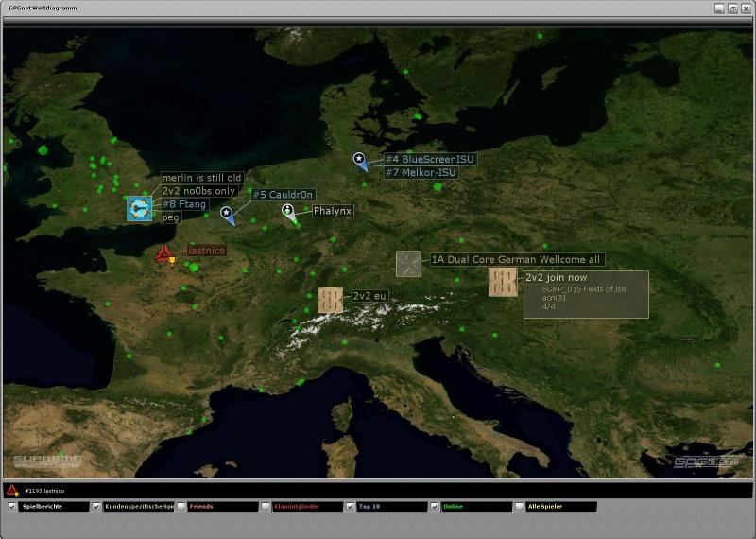Open the 2v2 eu game map icon
The height and width of the screenshot is (539, 756).
(330, 300)
